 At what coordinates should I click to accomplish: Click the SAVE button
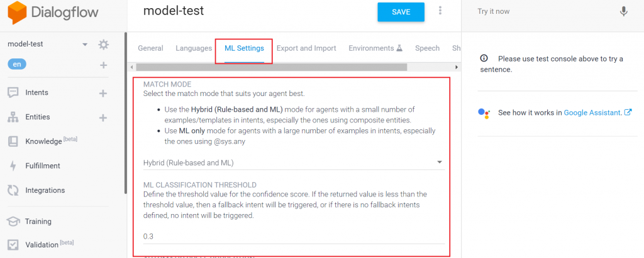pyautogui.click(x=401, y=12)
